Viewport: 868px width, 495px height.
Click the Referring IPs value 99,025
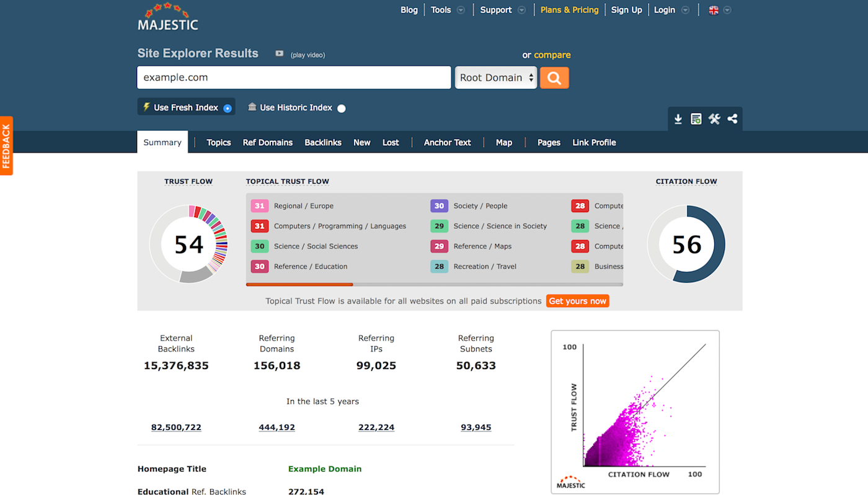point(376,365)
